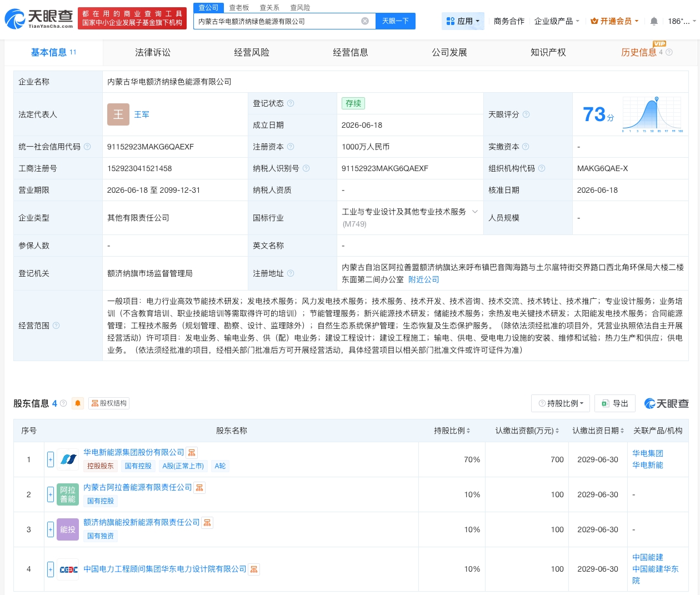700x595 pixels.
Task: Open help icon beside 注册地址
Action: tap(291, 273)
